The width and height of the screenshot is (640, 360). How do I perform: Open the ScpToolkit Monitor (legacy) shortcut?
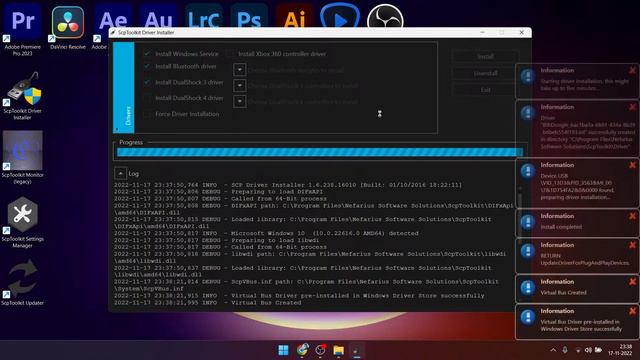(x=22, y=158)
